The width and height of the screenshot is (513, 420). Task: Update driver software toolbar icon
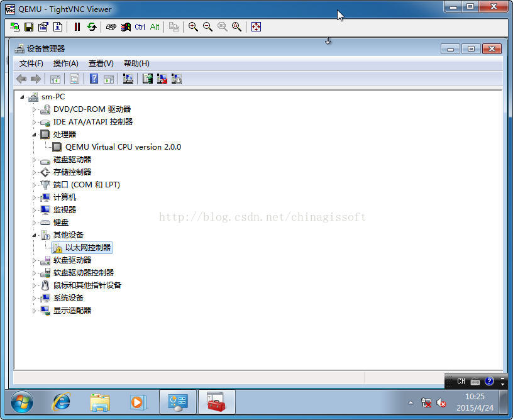(x=148, y=79)
